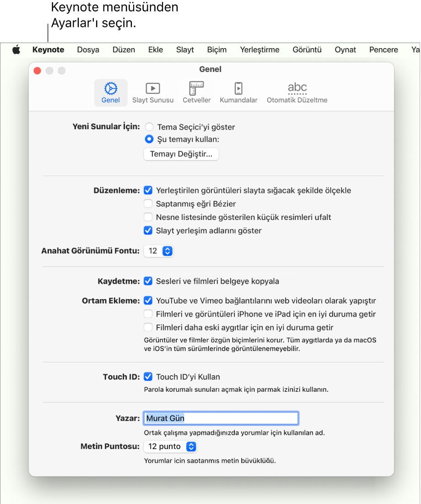Open the Pencere menu

tap(383, 50)
